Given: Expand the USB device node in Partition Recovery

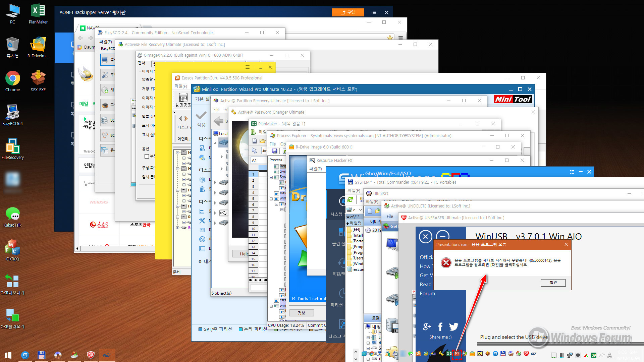Looking at the screenshot, I should (215, 213).
